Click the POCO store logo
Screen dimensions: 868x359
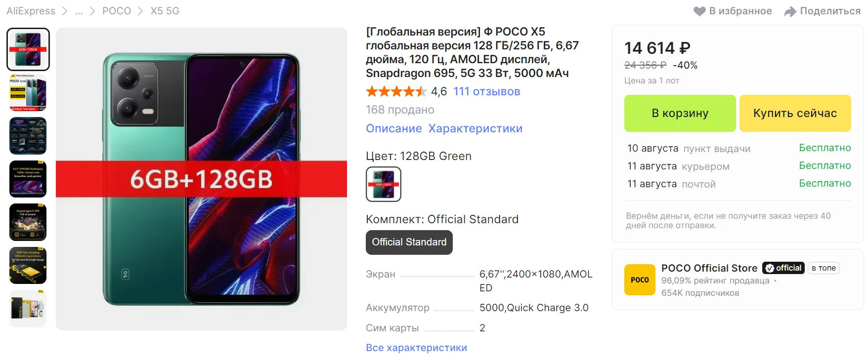tap(640, 279)
